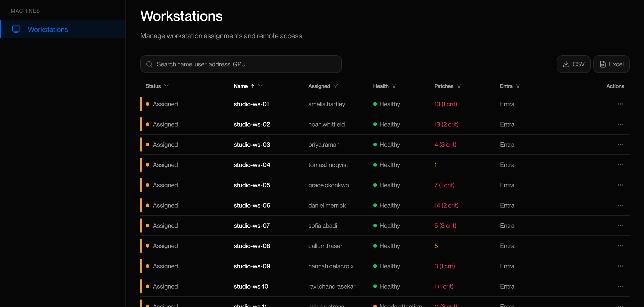Export the table to Excel
This screenshot has height=307, width=644.
click(611, 64)
